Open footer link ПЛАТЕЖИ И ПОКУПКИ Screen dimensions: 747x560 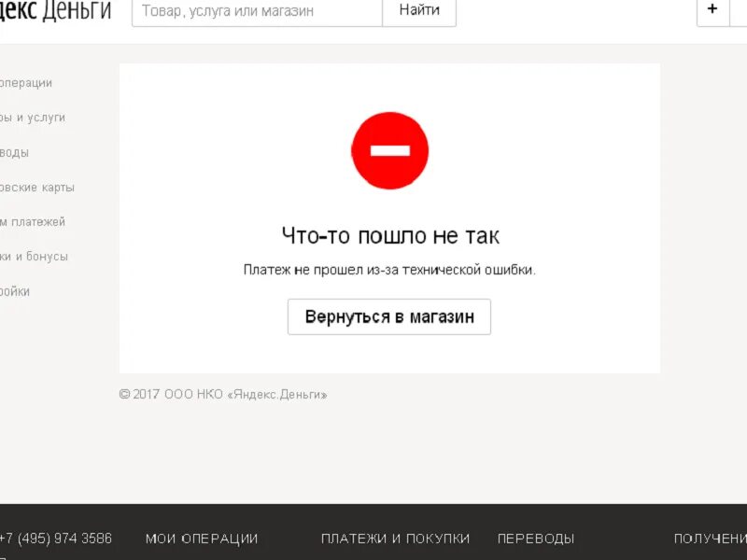(x=395, y=539)
